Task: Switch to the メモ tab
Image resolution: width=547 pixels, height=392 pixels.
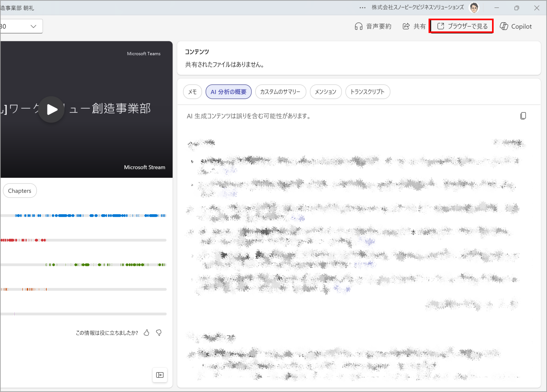Action: pyautogui.click(x=192, y=92)
